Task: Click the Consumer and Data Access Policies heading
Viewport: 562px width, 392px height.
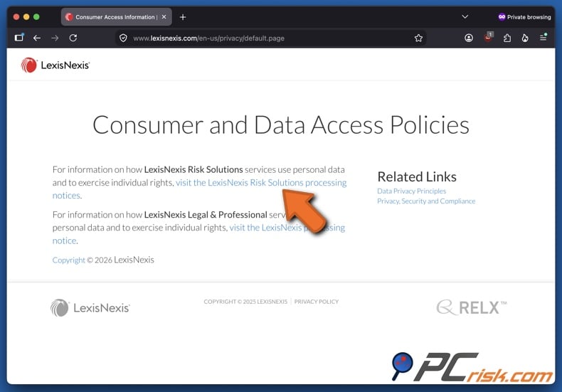Action: click(x=281, y=125)
